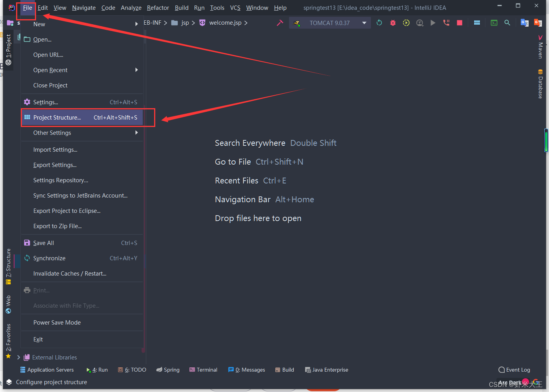Screen dimensions: 549x392
Task: Open the Build tool window
Action: pyautogui.click(x=285, y=370)
